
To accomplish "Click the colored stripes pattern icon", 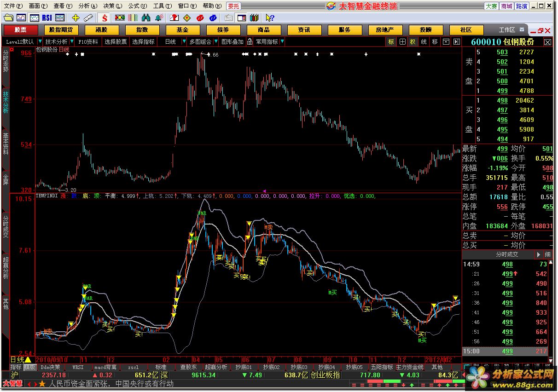I will (x=133, y=17).
